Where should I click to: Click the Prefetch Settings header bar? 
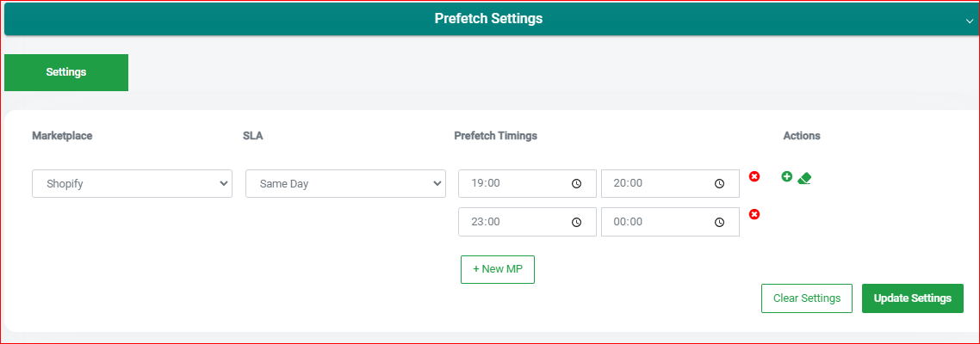coord(488,19)
